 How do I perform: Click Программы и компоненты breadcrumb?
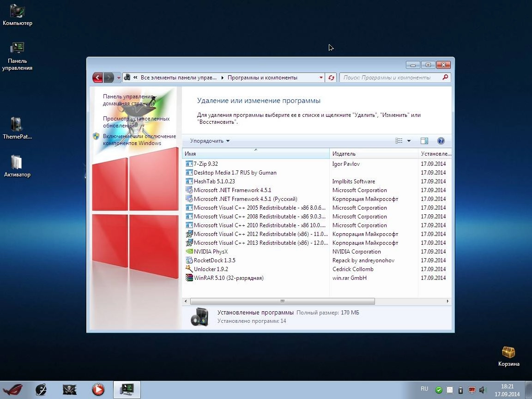pyautogui.click(x=262, y=78)
